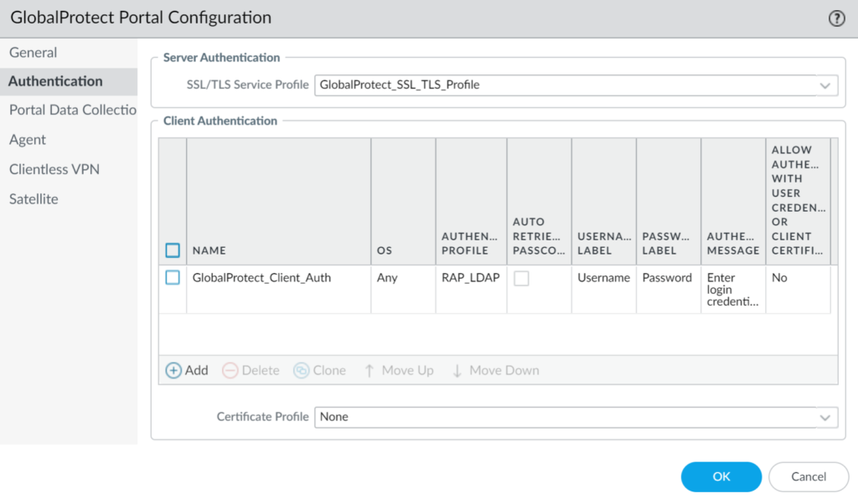Toggle the select-all checkbox in the table header

172,249
